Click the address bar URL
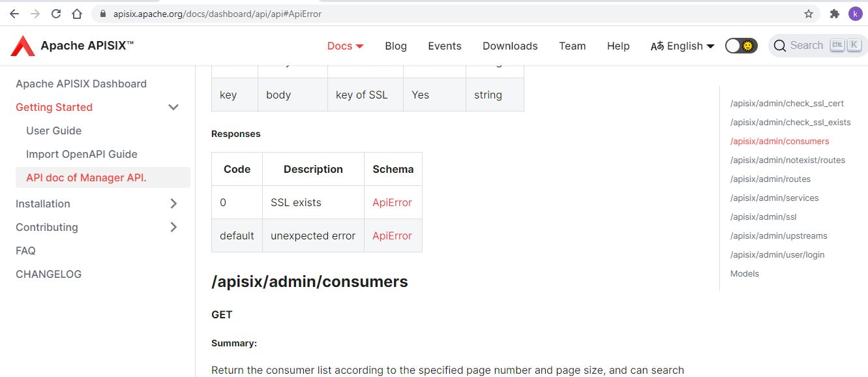The height and width of the screenshot is (377, 868). click(217, 14)
